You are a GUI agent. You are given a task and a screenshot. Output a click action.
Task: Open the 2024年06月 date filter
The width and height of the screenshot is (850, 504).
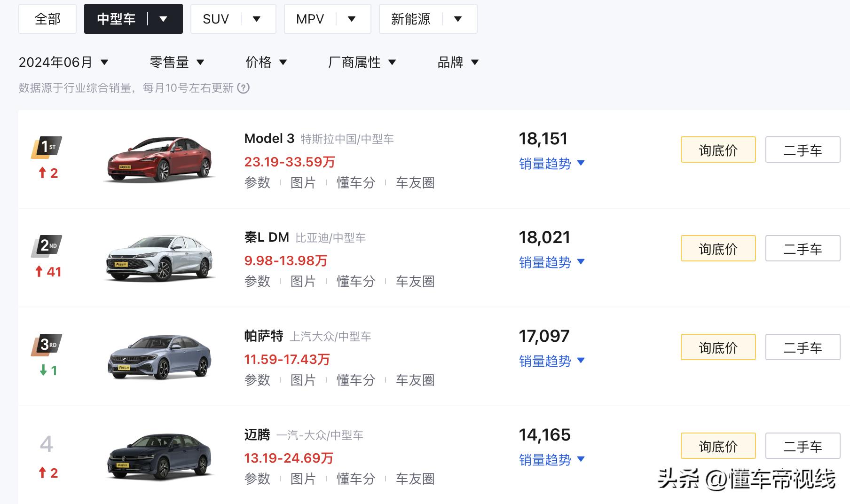63,62
